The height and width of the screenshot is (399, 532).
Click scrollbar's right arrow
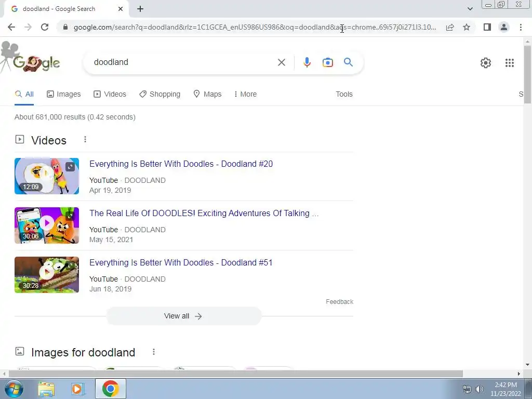point(519,374)
